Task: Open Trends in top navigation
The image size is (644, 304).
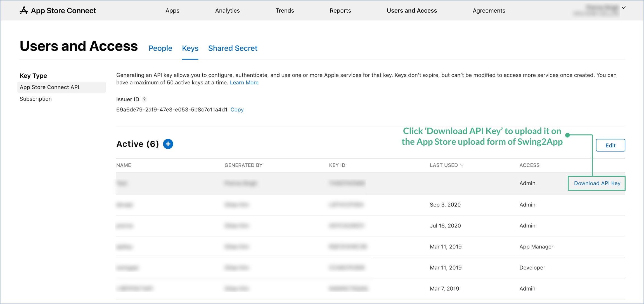Action: click(x=285, y=10)
